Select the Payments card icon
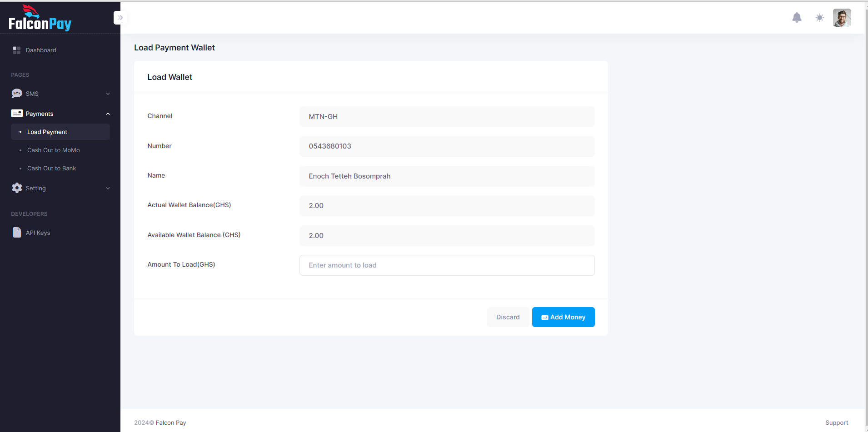This screenshot has width=868, height=432. (16, 113)
